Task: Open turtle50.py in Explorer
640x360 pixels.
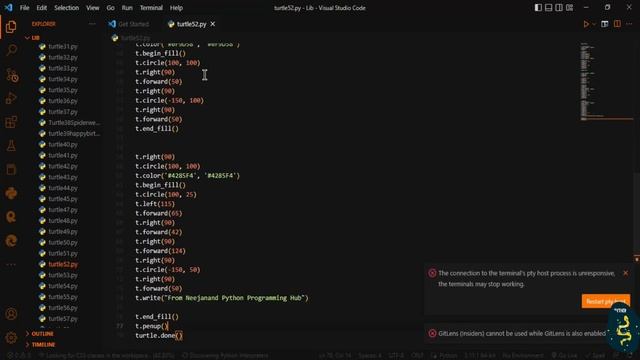Action: point(62,242)
